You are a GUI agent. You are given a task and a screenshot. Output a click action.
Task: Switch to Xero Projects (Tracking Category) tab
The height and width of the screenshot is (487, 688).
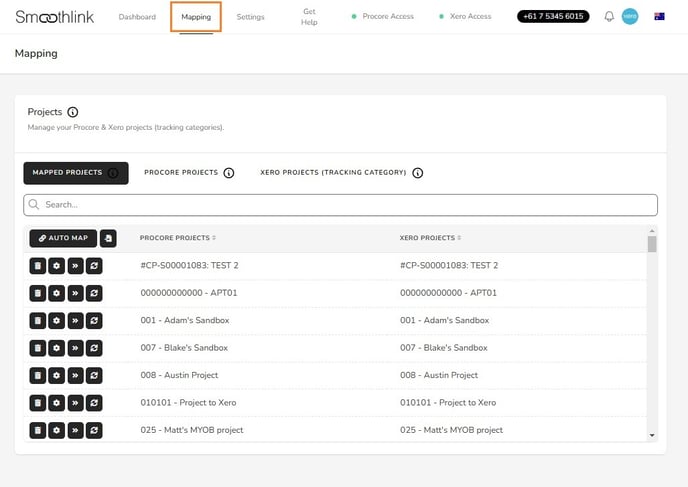[x=333, y=173]
